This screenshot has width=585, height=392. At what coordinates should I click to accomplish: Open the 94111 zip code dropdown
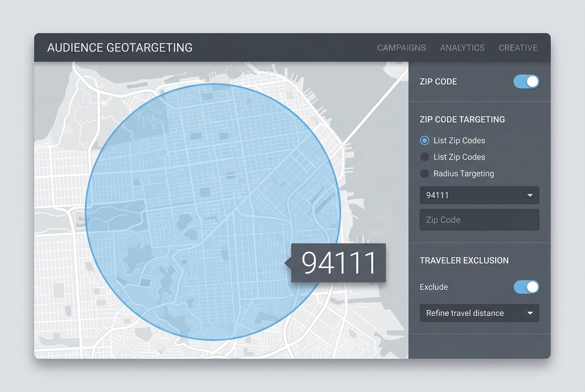(479, 195)
